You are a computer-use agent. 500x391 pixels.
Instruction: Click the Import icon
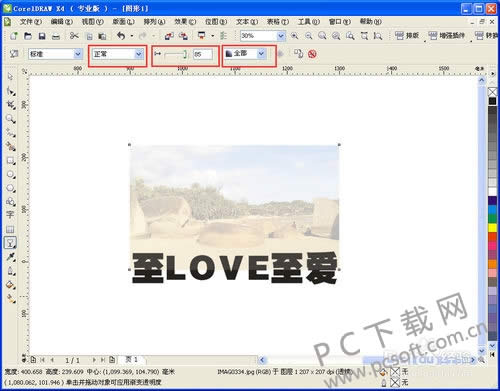pyautogui.click(x=169, y=36)
